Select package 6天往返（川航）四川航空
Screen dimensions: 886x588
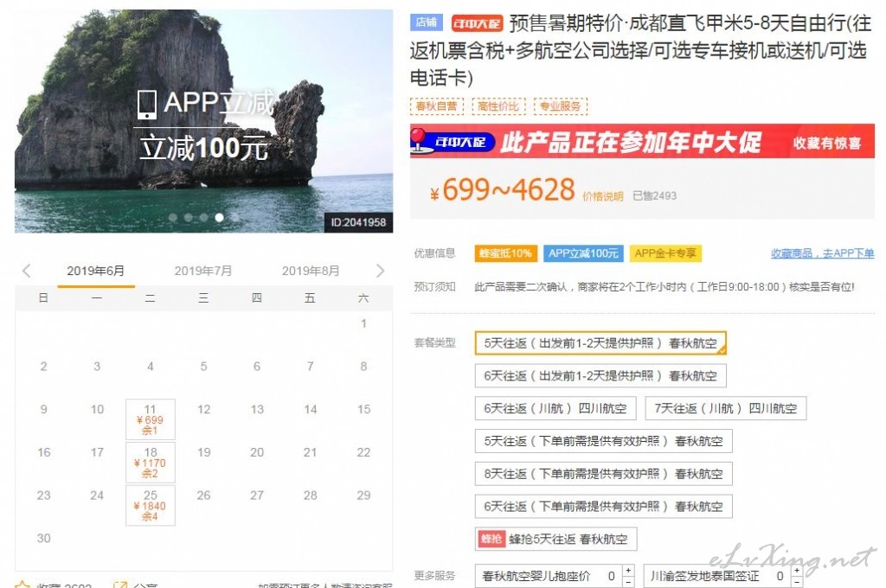pos(555,408)
